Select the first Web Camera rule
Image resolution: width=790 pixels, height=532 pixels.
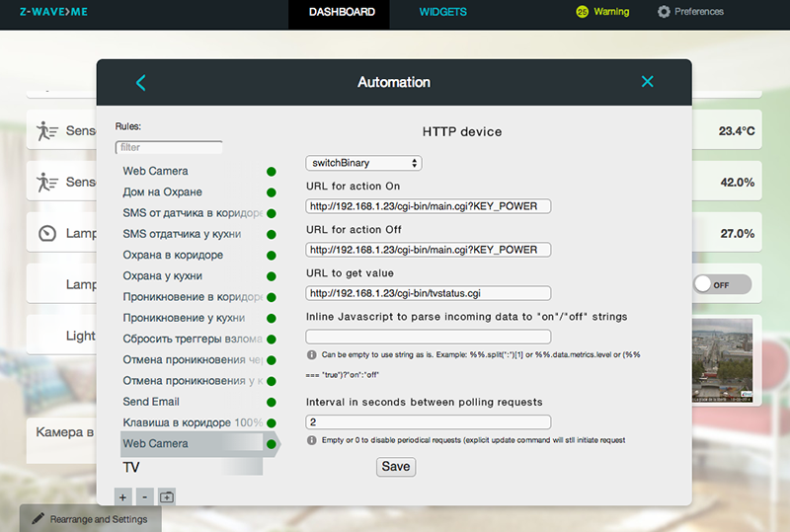click(x=155, y=172)
